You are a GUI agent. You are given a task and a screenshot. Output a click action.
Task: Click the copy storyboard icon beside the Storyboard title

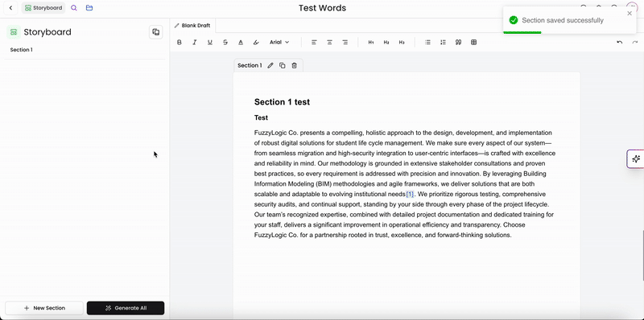pyautogui.click(x=155, y=32)
